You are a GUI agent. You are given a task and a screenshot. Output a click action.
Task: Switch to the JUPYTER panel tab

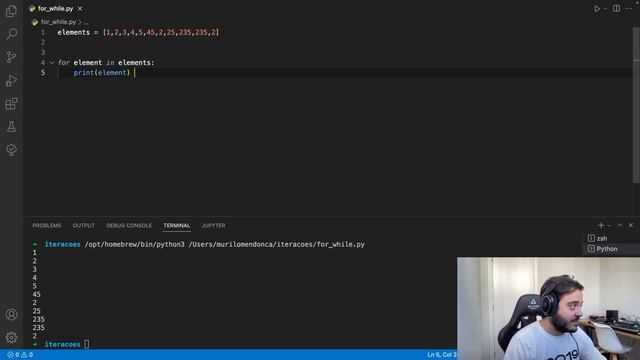(x=213, y=225)
